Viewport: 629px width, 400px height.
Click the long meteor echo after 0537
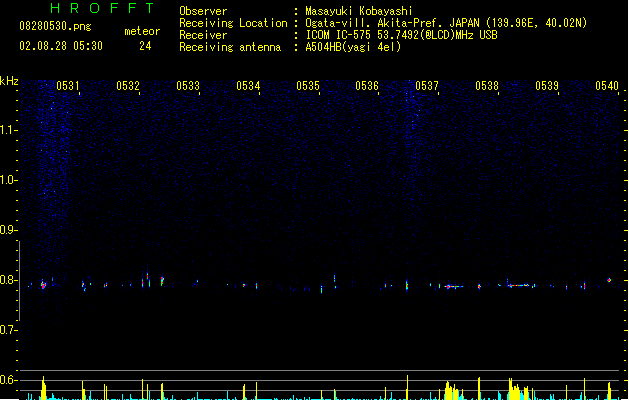(454, 286)
